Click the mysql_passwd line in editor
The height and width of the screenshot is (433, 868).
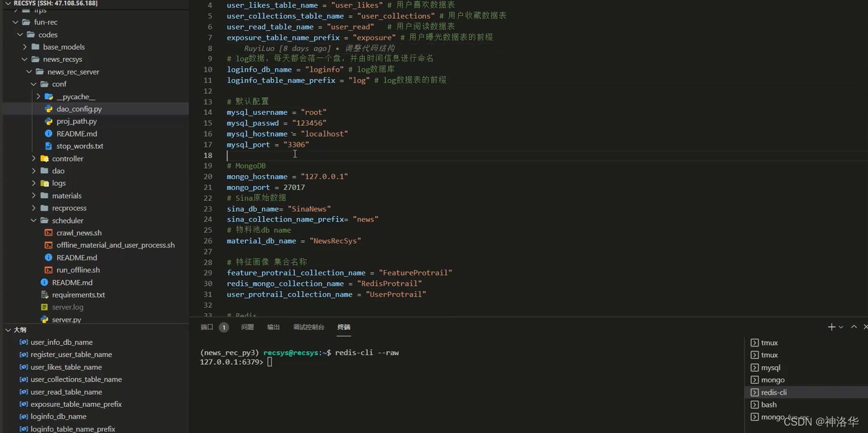click(277, 123)
